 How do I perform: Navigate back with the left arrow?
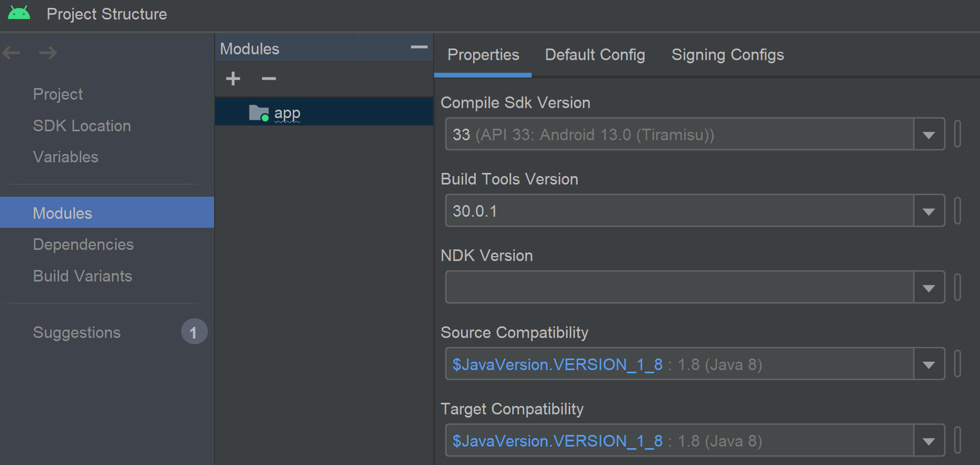pyautogui.click(x=11, y=52)
